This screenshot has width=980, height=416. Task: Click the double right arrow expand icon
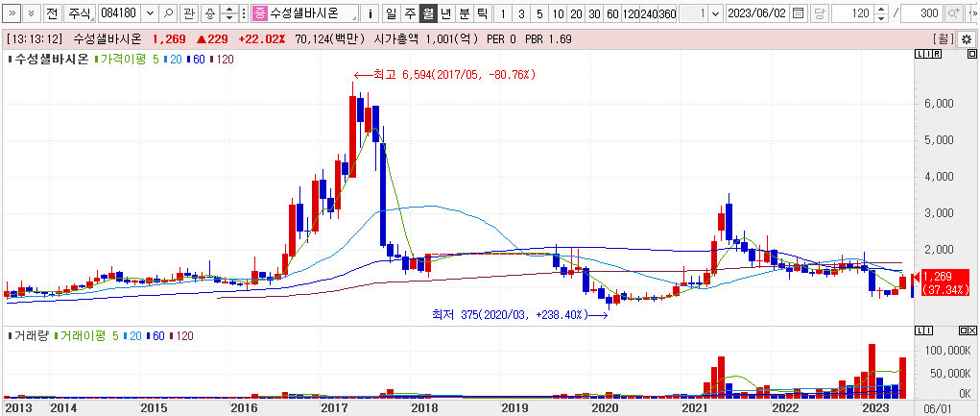[13, 13]
